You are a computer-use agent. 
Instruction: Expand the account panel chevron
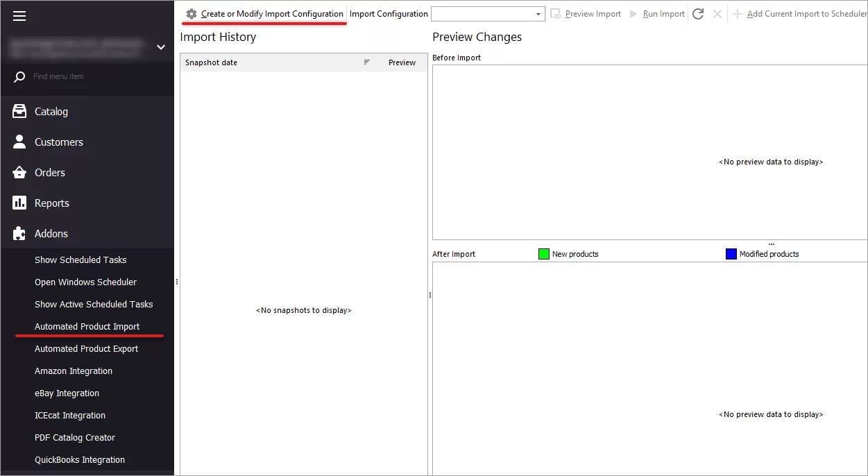pos(160,47)
